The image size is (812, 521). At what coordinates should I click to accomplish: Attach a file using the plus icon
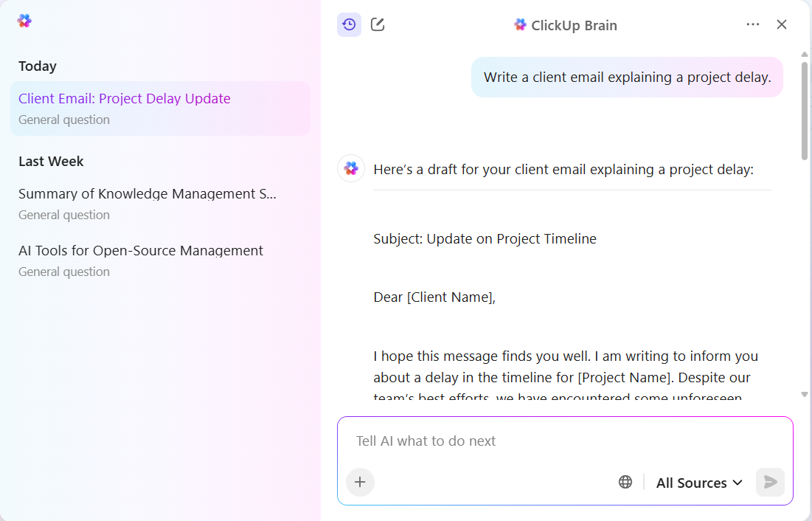pyautogui.click(x=360, y=481)
